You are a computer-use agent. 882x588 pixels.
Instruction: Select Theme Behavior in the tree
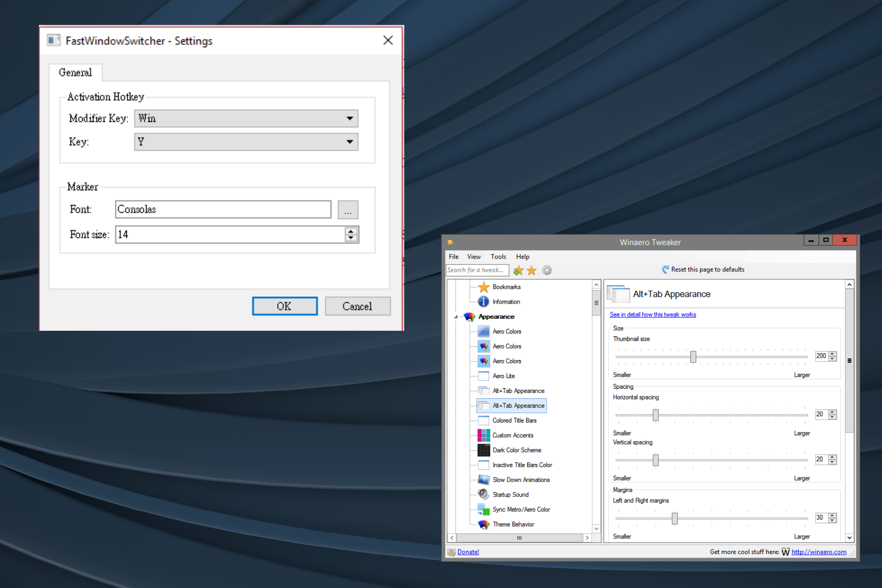(x=513, y=524)
